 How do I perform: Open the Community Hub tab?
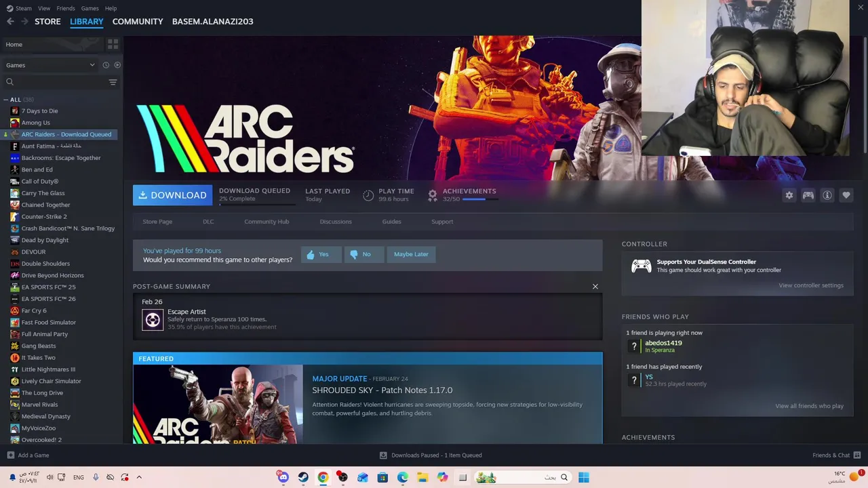(x=267, y=222)
